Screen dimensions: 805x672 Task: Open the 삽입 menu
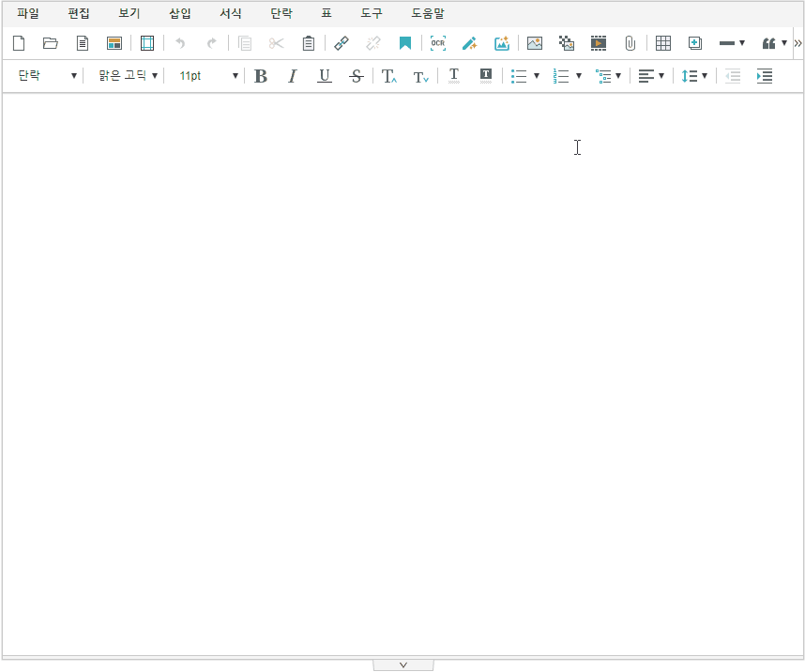(x=180, y=14)
